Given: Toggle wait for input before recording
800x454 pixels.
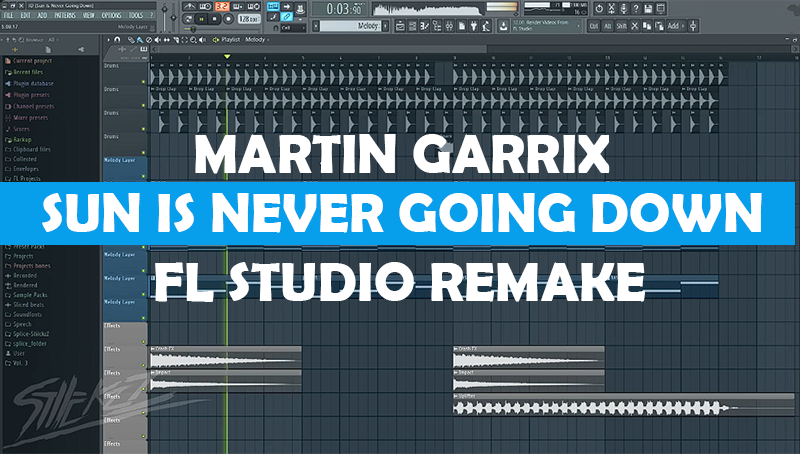Looking at the screenshot, I should (205, 7).
